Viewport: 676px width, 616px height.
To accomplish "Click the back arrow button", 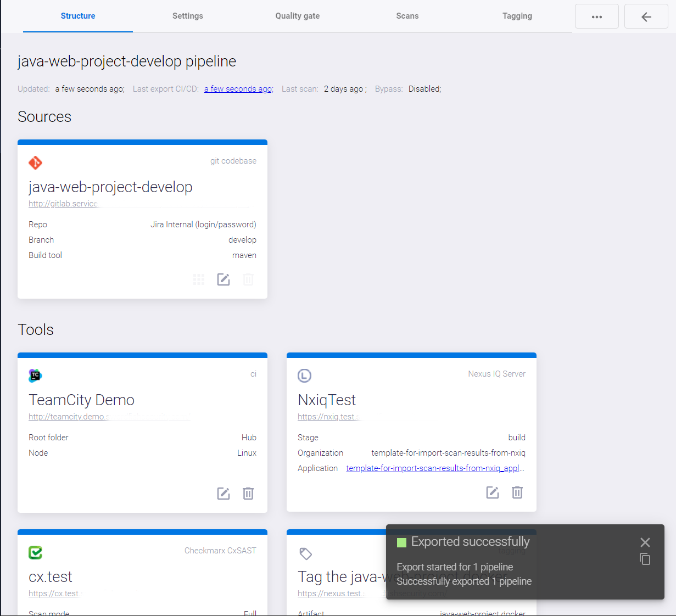I will [x=646, y=16].
